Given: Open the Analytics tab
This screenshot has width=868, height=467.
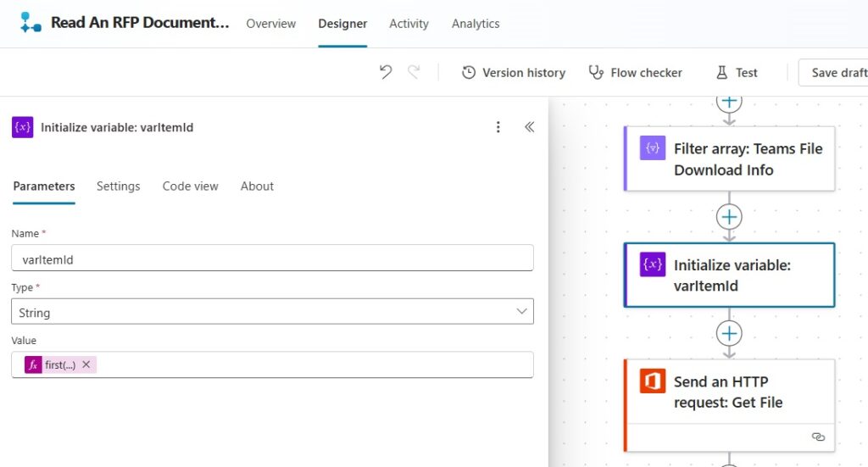Looking at the screenshot, I should 476,24.
